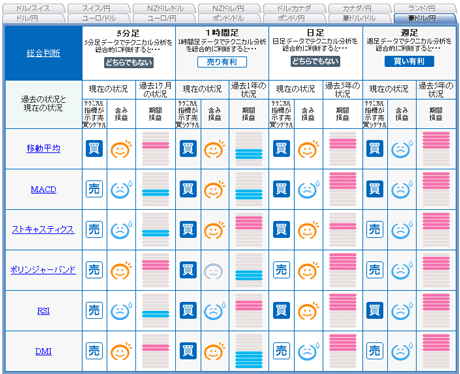Screen dimensions: 460x374
Task: Open the 総合判断 link
Action: pos(43,53)
